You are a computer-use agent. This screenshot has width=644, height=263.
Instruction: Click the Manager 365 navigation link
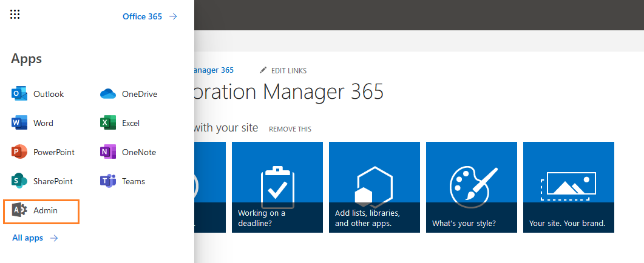214,70
